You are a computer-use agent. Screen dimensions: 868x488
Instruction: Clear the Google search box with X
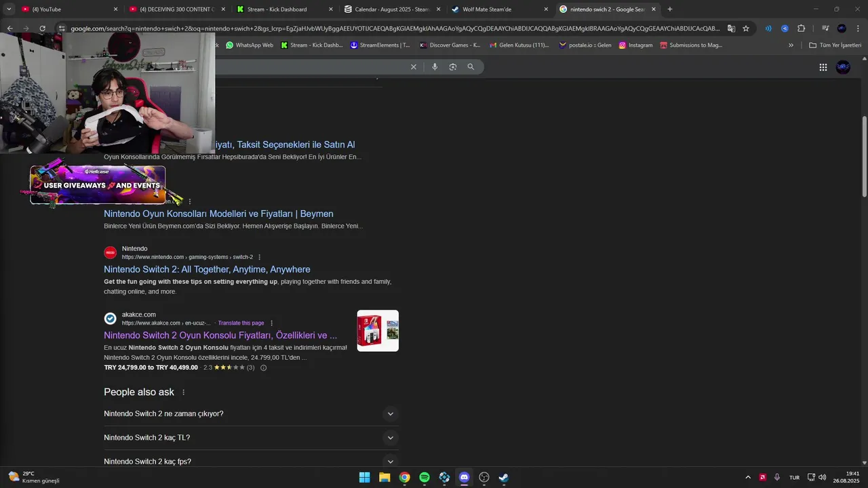pyautogui.click(x=414, y=66)
